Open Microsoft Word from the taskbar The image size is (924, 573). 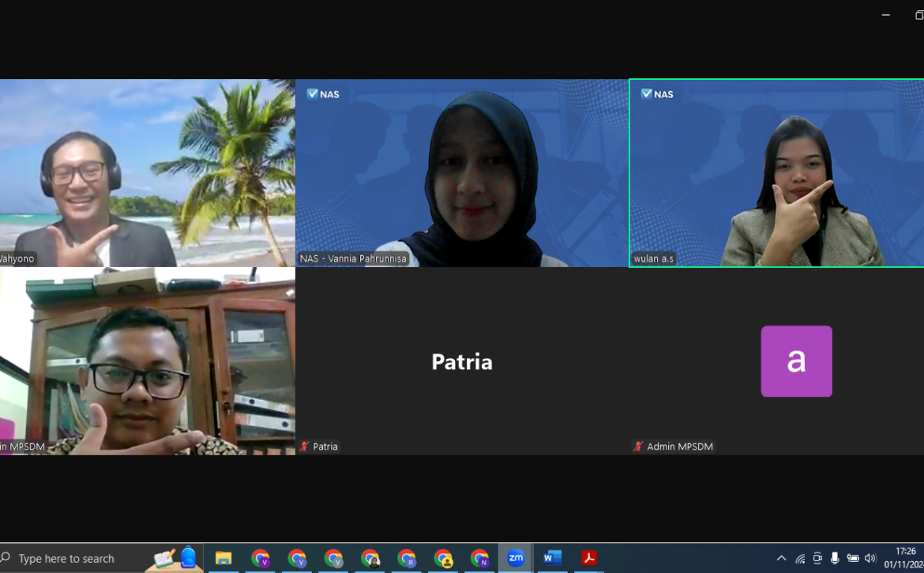tap(552, 558)
